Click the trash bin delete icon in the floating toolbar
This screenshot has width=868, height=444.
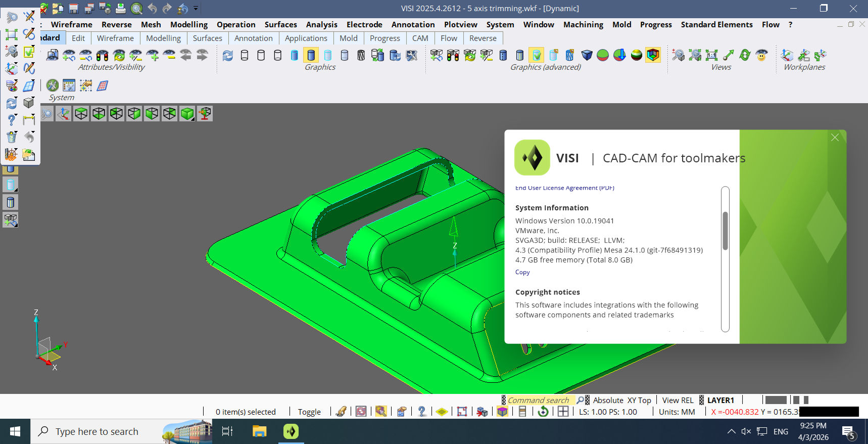[x=12, y=137]
